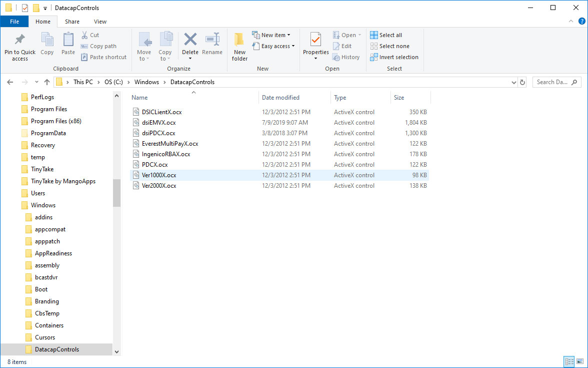Open the File menu
This screenshot has height=368, width=588.
pyautogui.click(x=14, y=22)
